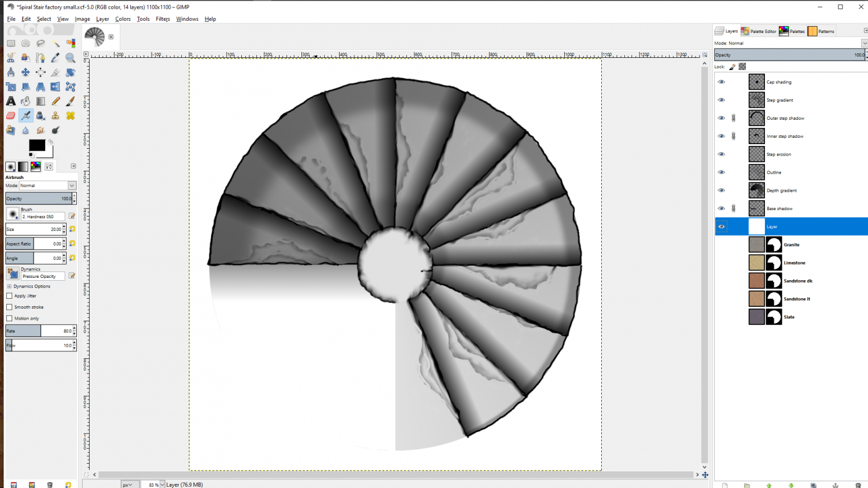
Task: Toggle lock pixels brush icon
Action: 732,67
